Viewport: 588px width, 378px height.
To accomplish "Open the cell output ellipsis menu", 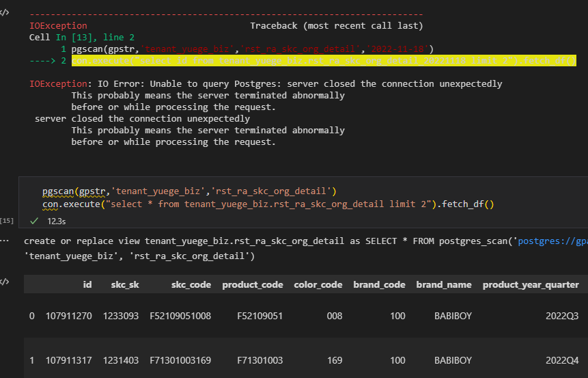I will 5,241.
